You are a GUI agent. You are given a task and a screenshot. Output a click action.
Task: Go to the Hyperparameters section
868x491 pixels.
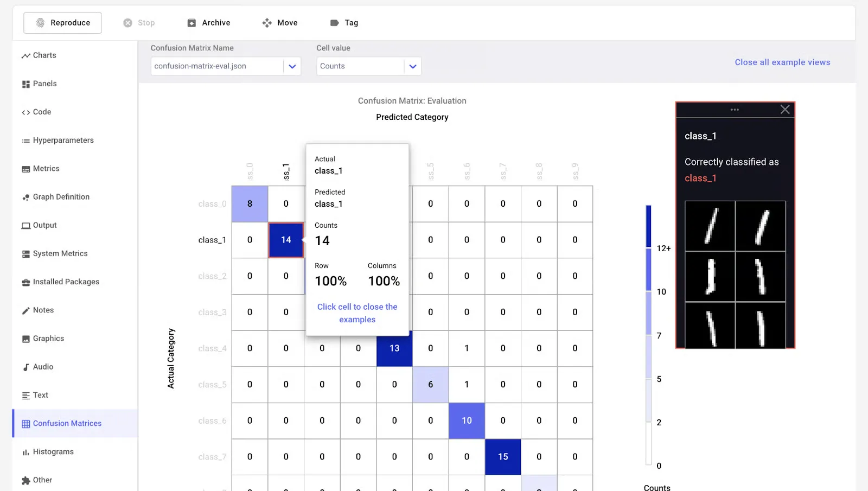tap(63, 140)
